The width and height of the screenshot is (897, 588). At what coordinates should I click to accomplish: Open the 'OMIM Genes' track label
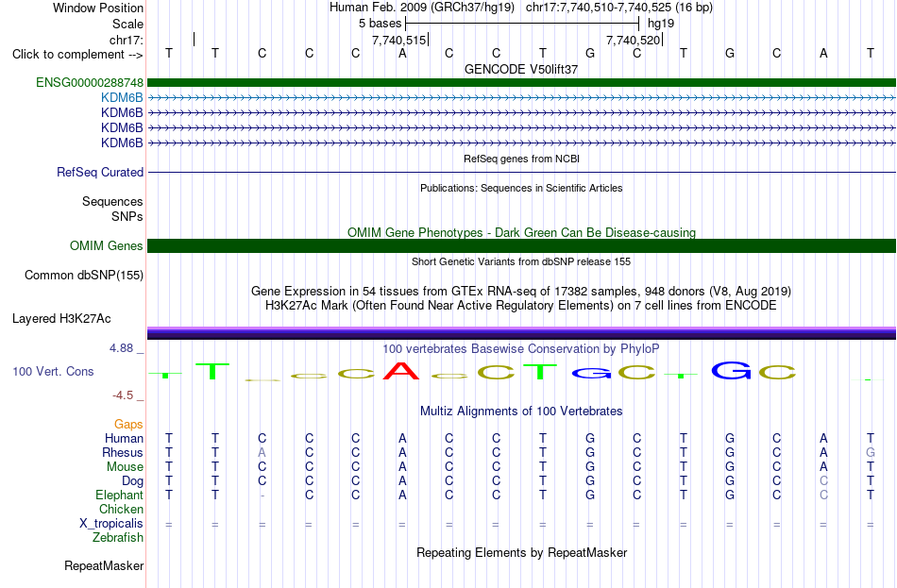click(106, 246)
